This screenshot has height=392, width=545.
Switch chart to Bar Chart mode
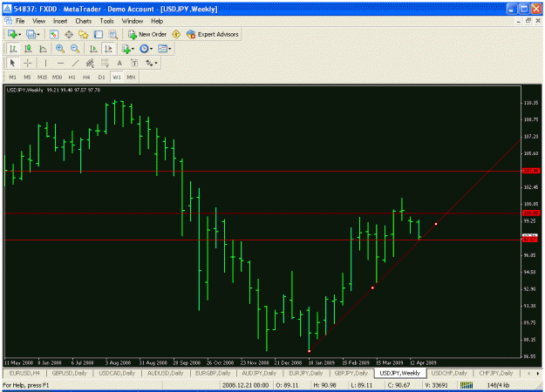(x=13, y=49)
